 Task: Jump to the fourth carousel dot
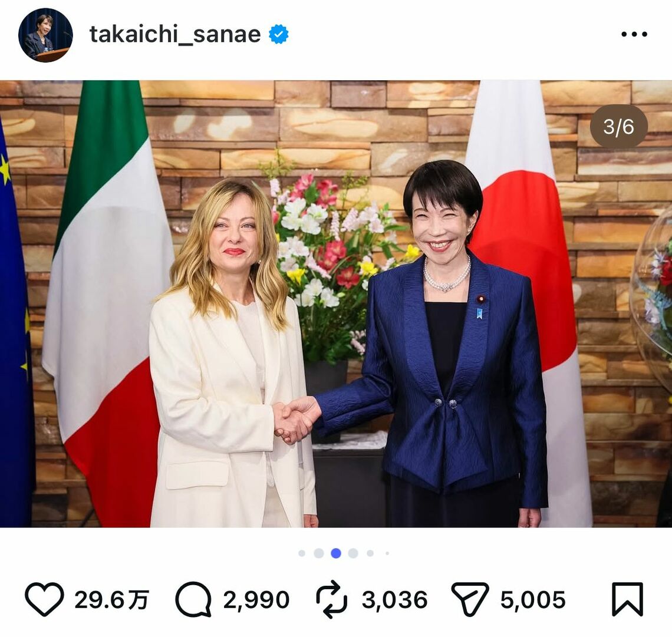[x=353, y=553]
